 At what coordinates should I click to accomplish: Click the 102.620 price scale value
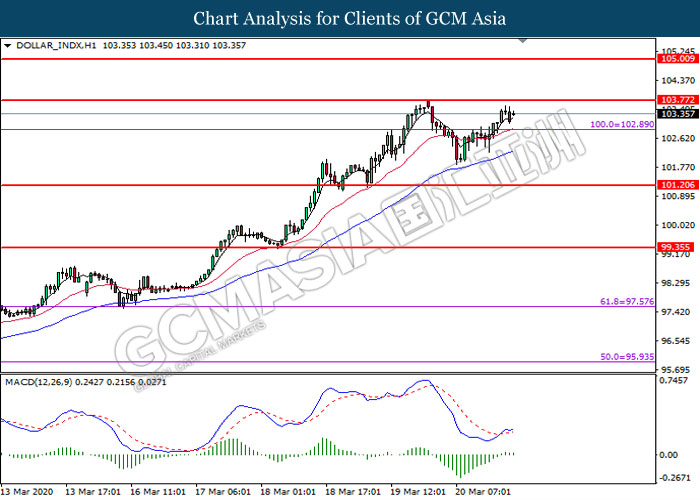(678, 138)
